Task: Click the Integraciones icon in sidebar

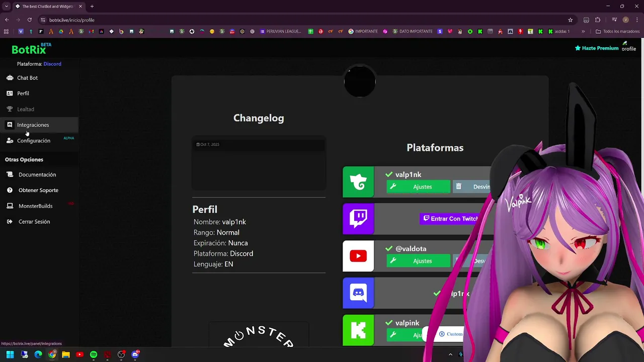Action: (x=10, y=125)
